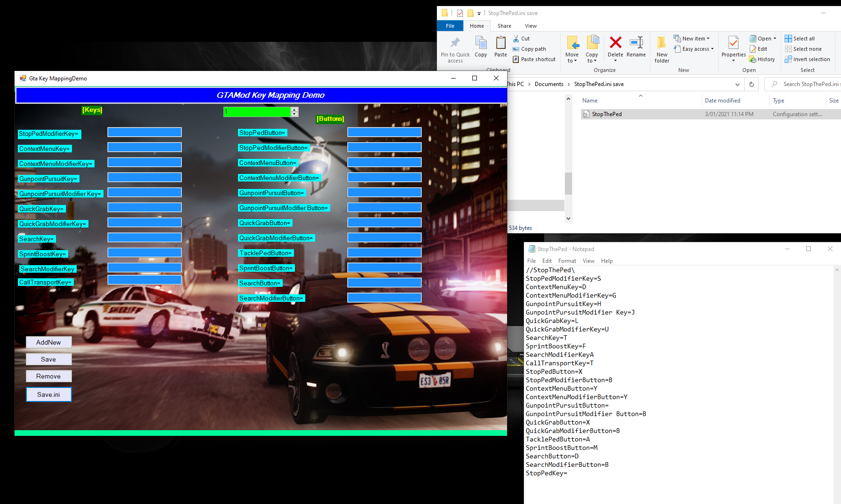
Task: Click the refresh icon beside address bar
Action: tap(752, 84)
